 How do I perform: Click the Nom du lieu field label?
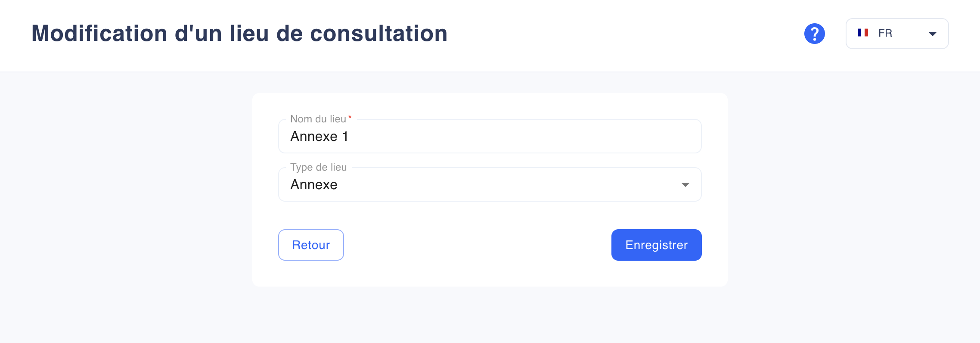pyautogui.click(x=318, y=119)
